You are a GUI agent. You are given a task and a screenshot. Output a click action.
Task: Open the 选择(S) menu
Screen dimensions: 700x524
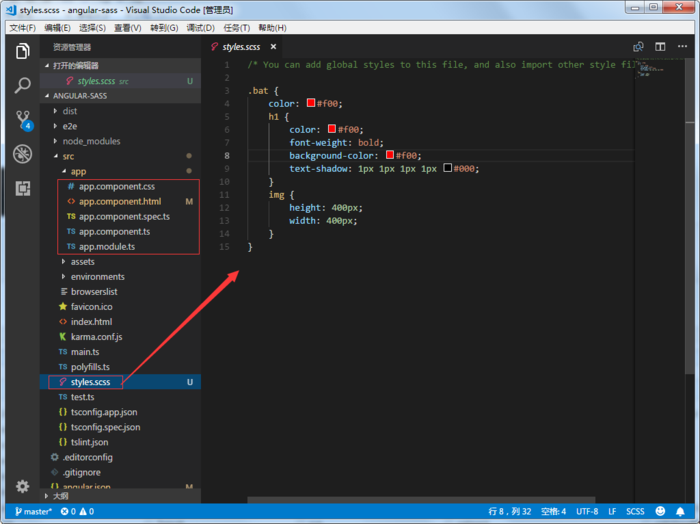tap(92, 28)
